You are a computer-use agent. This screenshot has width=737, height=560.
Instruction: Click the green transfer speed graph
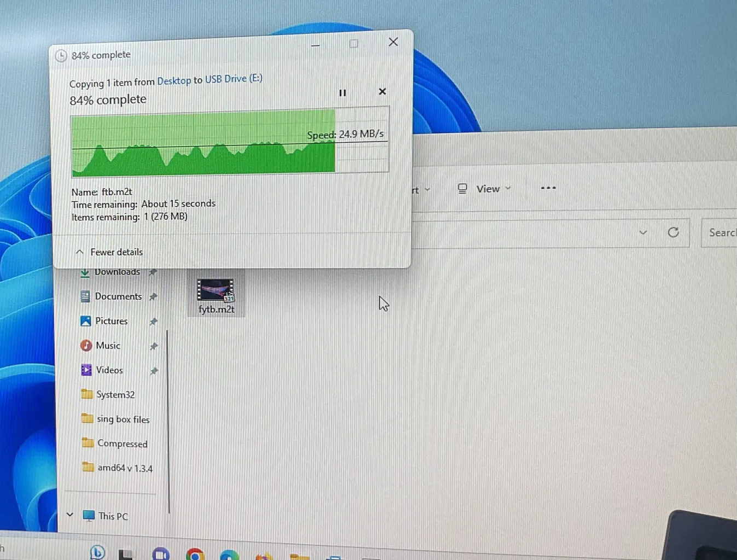(230, 142)
